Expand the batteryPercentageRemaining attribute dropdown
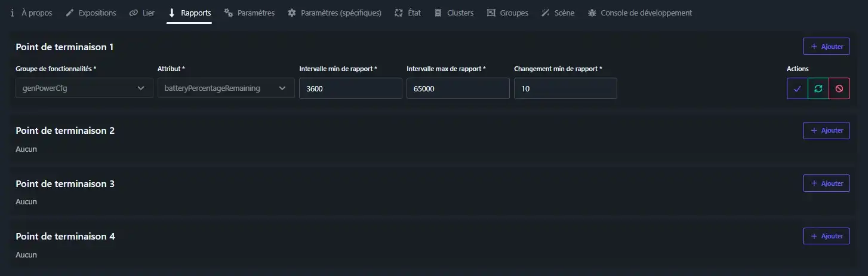This screenshot has width=868, height=276. pyautogui.click(x=226, y=88)
